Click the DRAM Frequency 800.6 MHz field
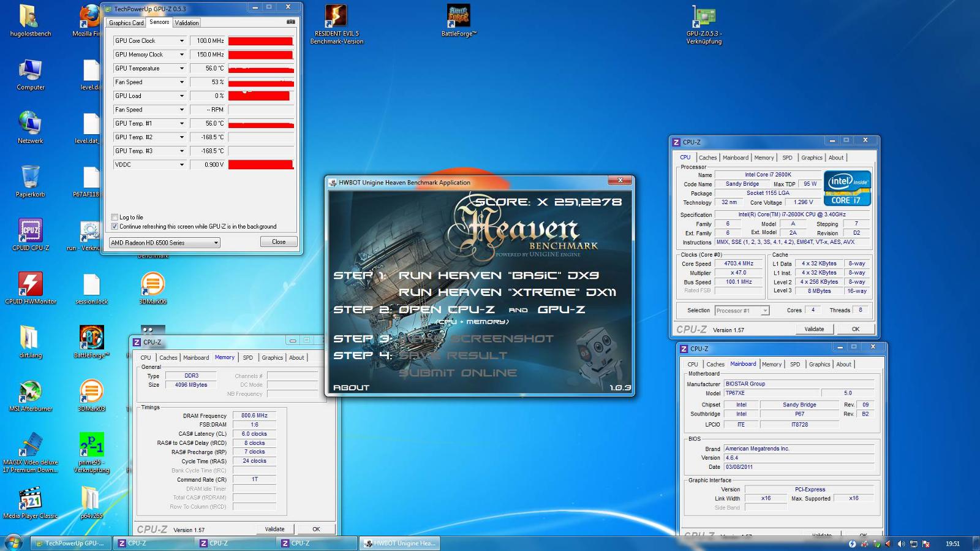Image resolution: width=980 pixels, height=551 pixels. [254, 416]
